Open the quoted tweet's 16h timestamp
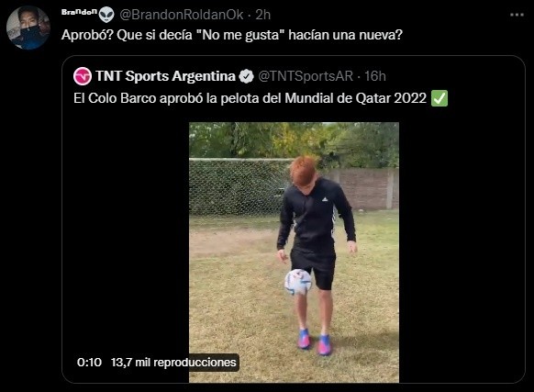 click(375, 76)
